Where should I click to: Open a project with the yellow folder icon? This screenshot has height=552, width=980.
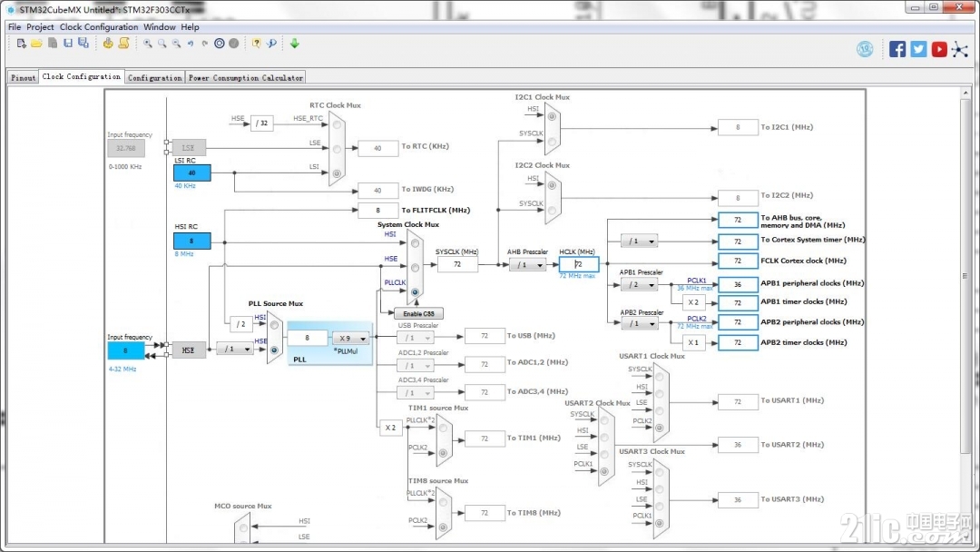(36, 44)
